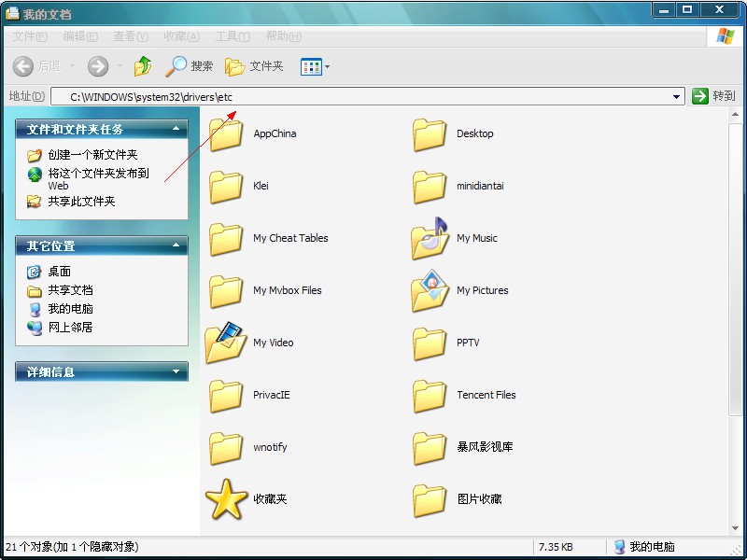Click the scrollbar down arrow
The width and height of the screenshot is (747, 560).
coord(735,528)
